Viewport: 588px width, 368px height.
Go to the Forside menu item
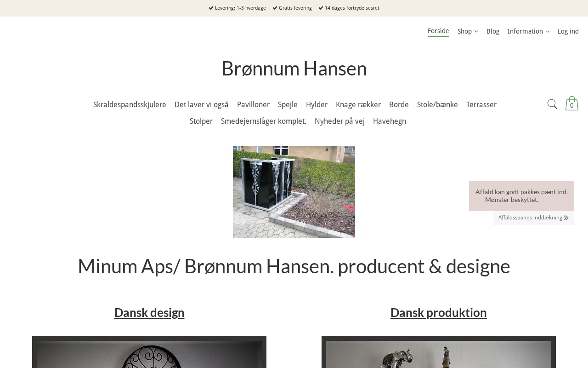tap(438, 31)
